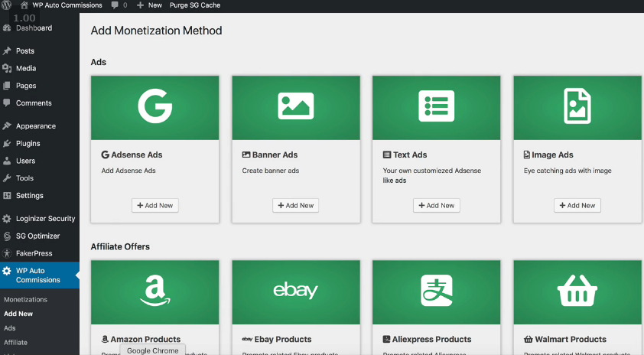
Task: Click the Affiliate Offers section heading
Action: [120, 246]
